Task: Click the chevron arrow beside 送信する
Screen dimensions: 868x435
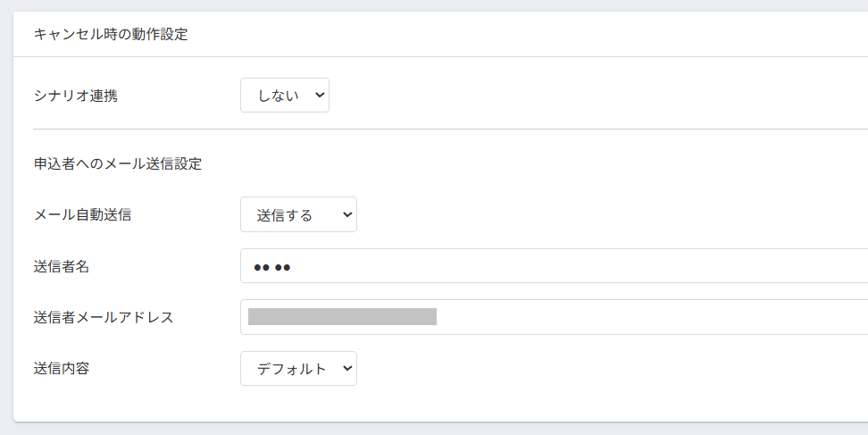Action: [x=346, y=214]
